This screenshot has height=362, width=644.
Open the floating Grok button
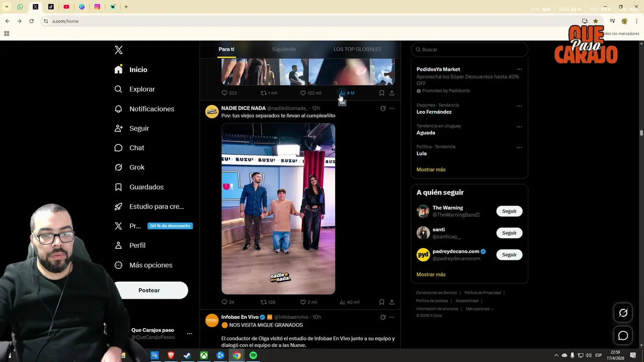(623, 313)
